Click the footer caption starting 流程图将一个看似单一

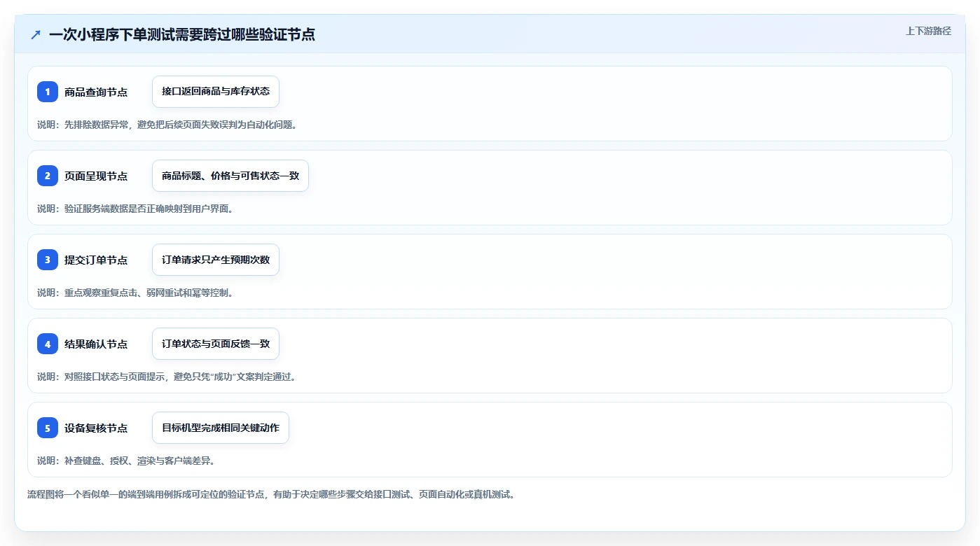(271, 494)
